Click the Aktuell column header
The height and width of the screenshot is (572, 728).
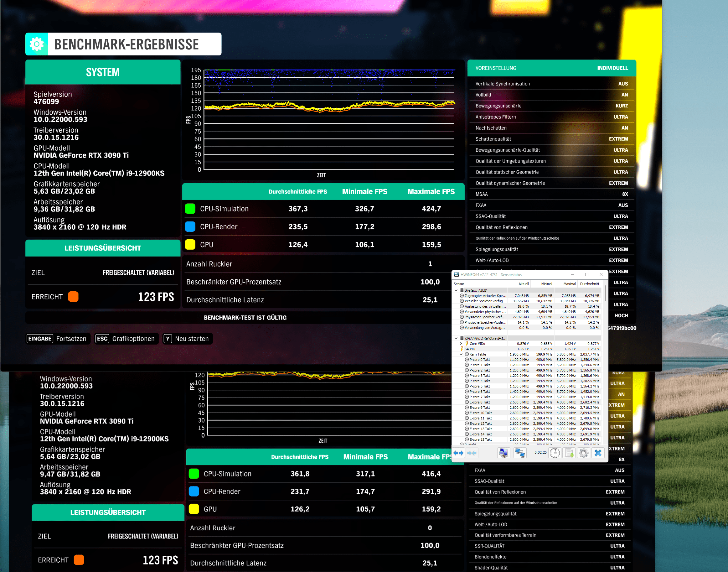[523, 284]
